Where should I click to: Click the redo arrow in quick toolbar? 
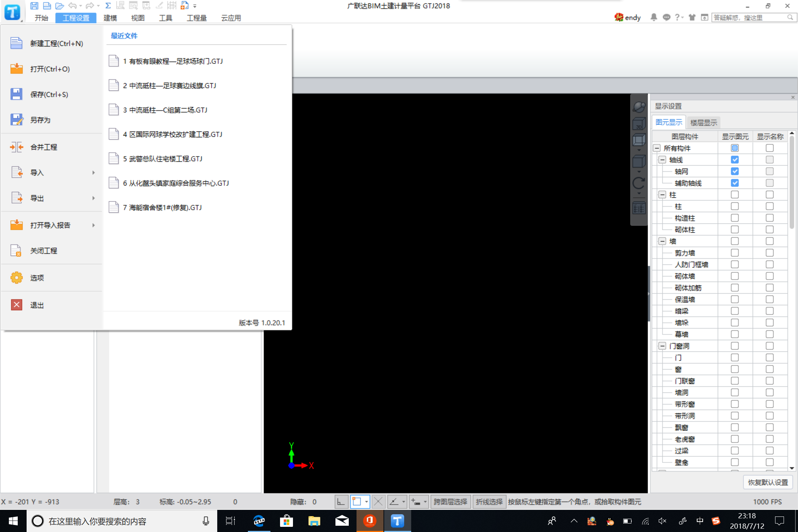tap(89, 6)
